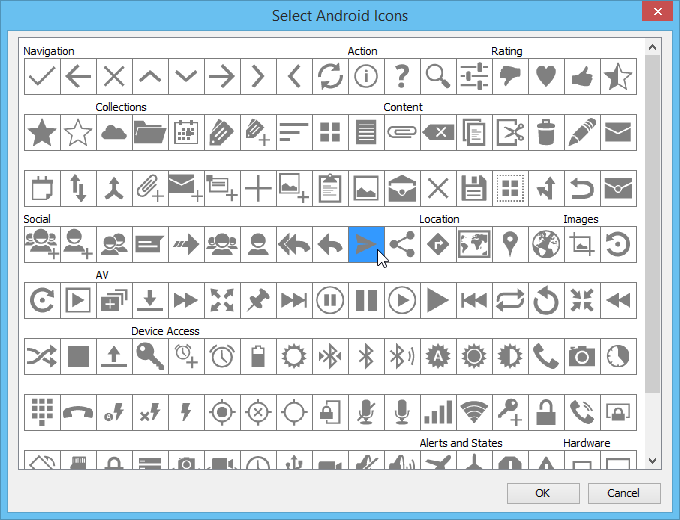Image resolution: width=680 pixels, height=520 pixels.
Task: Select the crop image icon
Action: pyautogui.click(x=582, y=244)
